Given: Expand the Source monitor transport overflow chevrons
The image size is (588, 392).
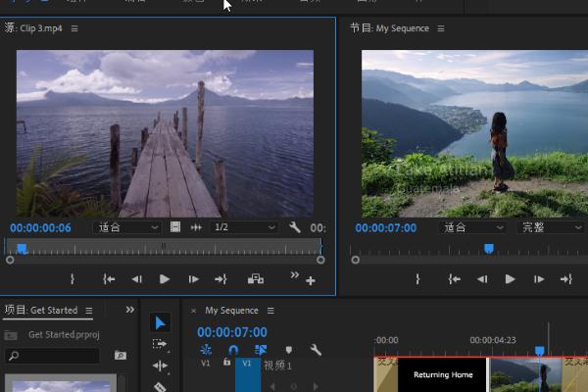Looking at the screenshot, I should tap(295, 275).
